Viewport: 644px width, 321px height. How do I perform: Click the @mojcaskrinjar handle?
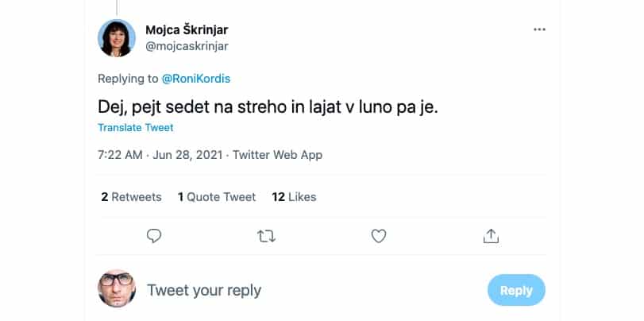[186, 45]
